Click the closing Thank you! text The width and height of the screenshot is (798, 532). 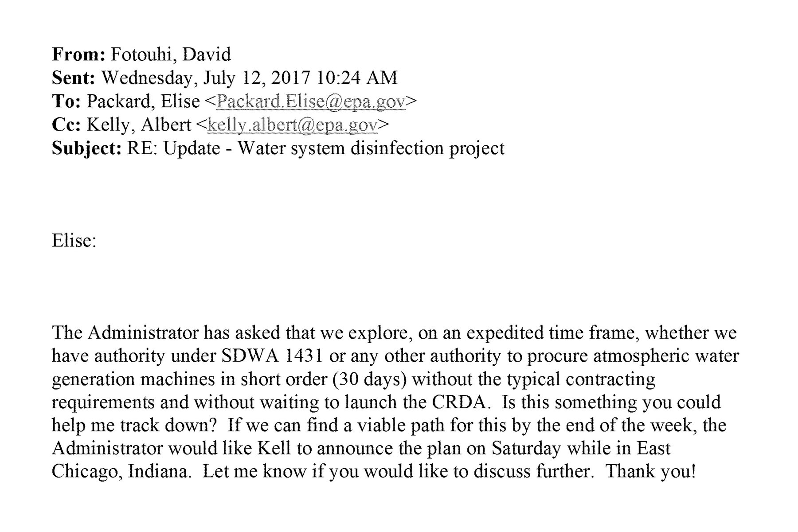pyautogui.click(x=650, y=471)
